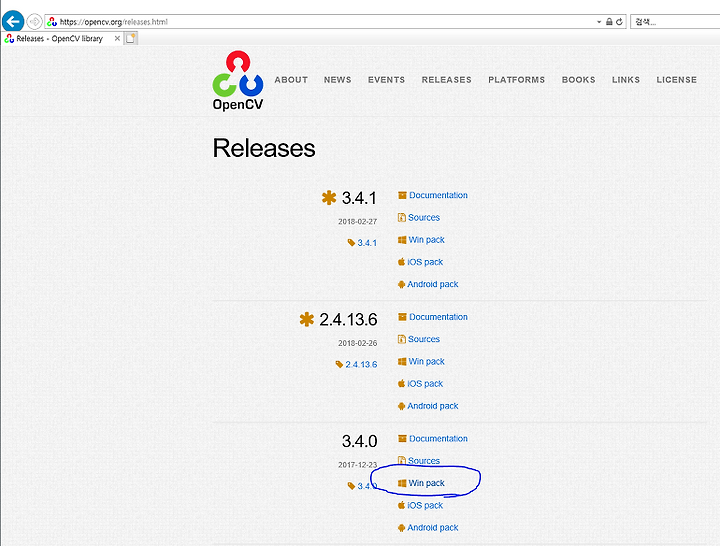Click the Documentation icon for 2.4.13.6
Viewport: 720px width, 546px height.
point(402,317)
